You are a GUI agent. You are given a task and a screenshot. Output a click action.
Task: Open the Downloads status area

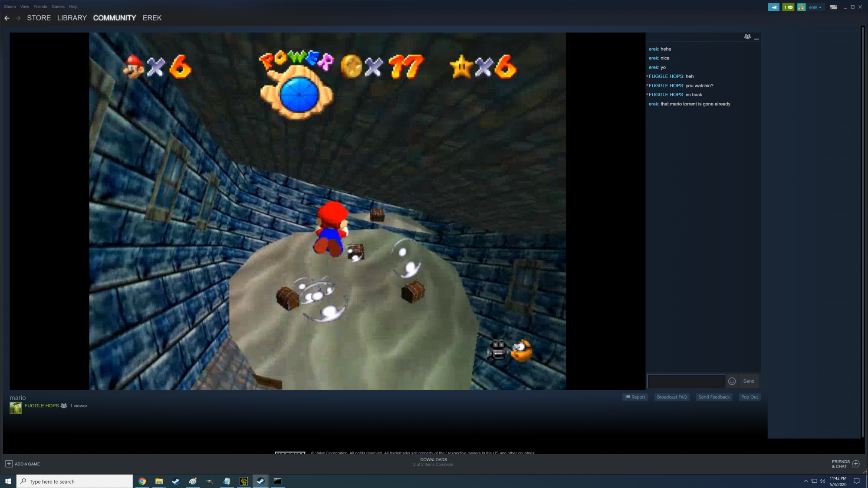pos(433,462)
